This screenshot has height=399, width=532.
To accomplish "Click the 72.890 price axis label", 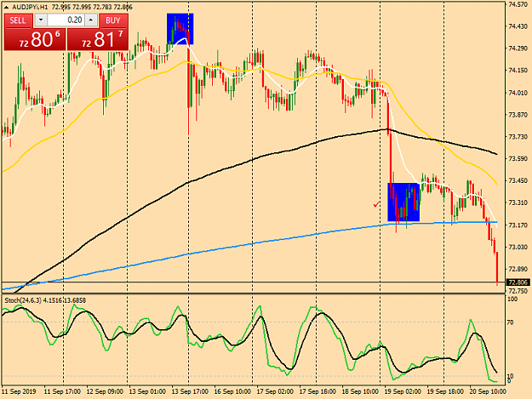I will pyautogui.click(x=518, y=269).
